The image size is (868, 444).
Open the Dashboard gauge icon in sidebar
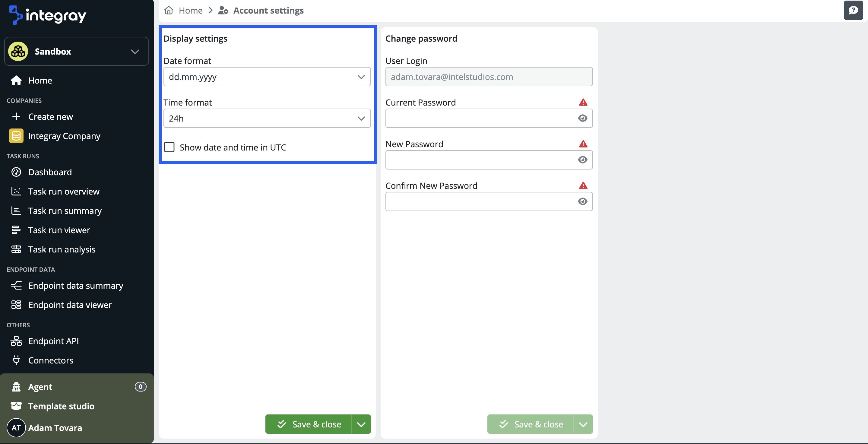[x=16, y=172]
